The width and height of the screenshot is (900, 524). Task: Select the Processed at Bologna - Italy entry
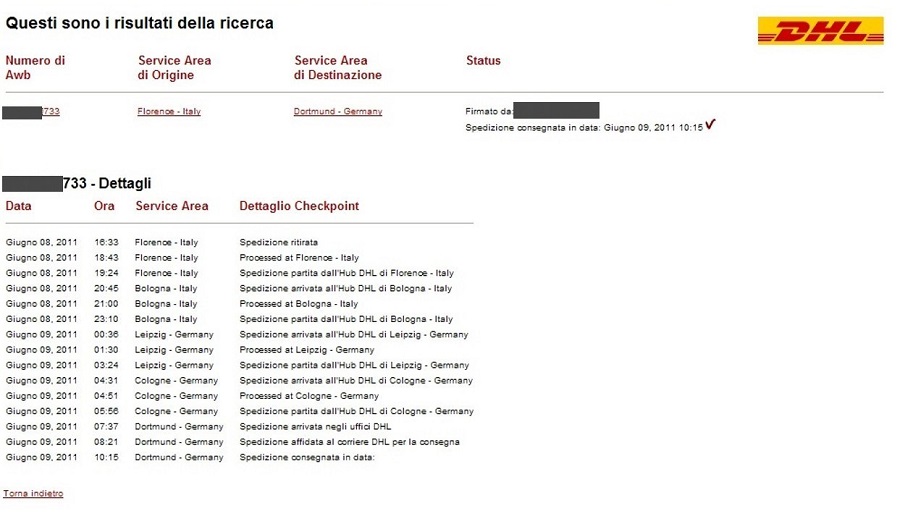(298, 304)
